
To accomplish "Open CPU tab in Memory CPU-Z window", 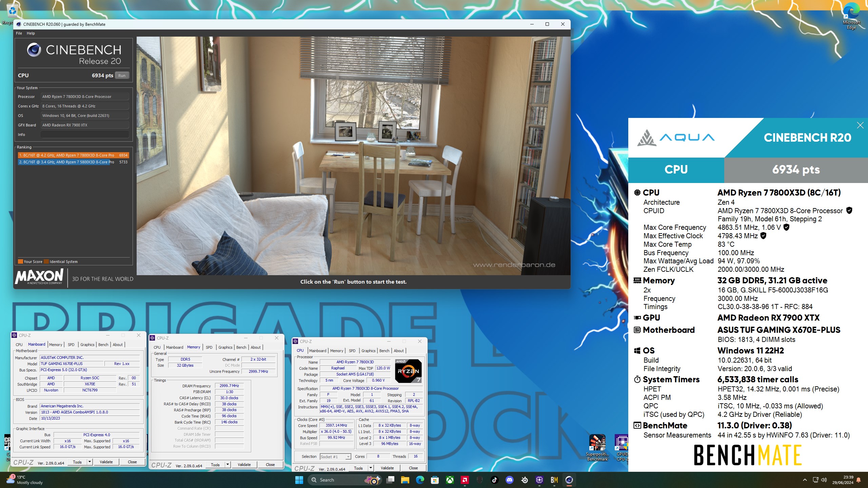I will click(157, 347).
